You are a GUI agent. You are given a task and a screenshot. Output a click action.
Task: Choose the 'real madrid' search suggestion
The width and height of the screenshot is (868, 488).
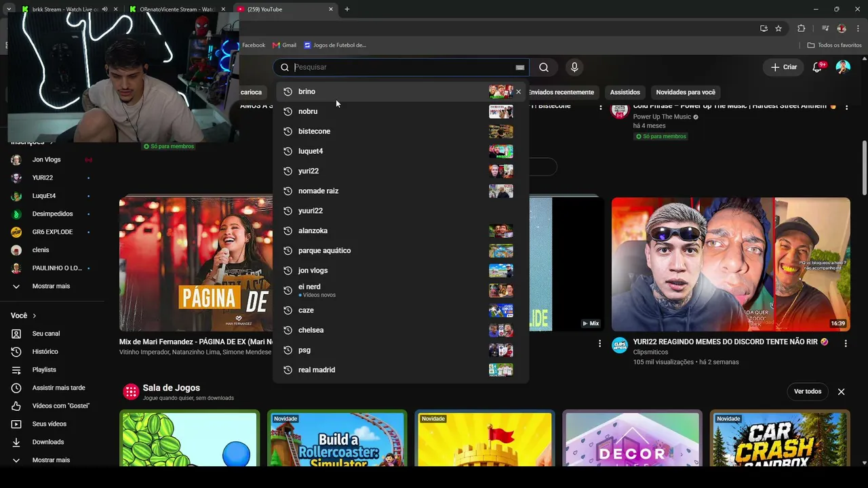(x=400, y=370)
